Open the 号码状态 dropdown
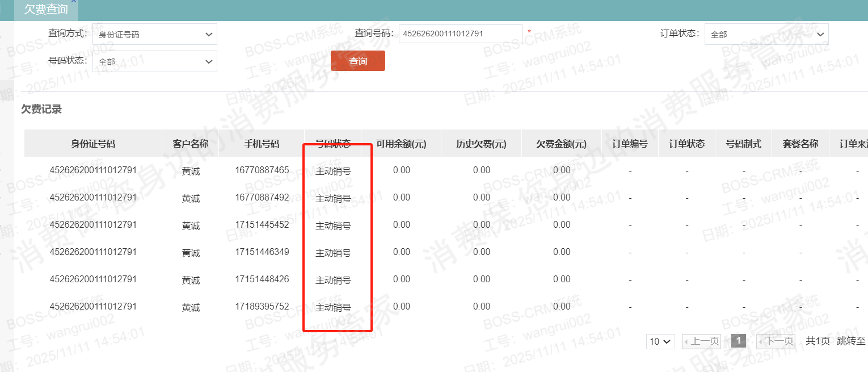The width and height of the screenshot is (868, 372). 154,61
